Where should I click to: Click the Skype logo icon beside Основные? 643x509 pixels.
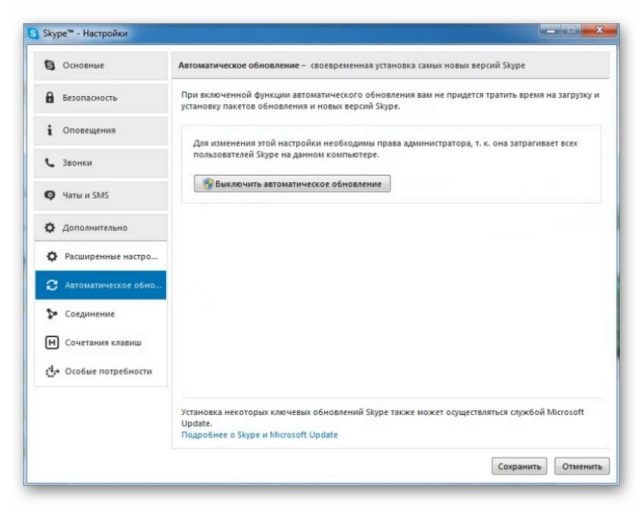(x=50, y=65)
